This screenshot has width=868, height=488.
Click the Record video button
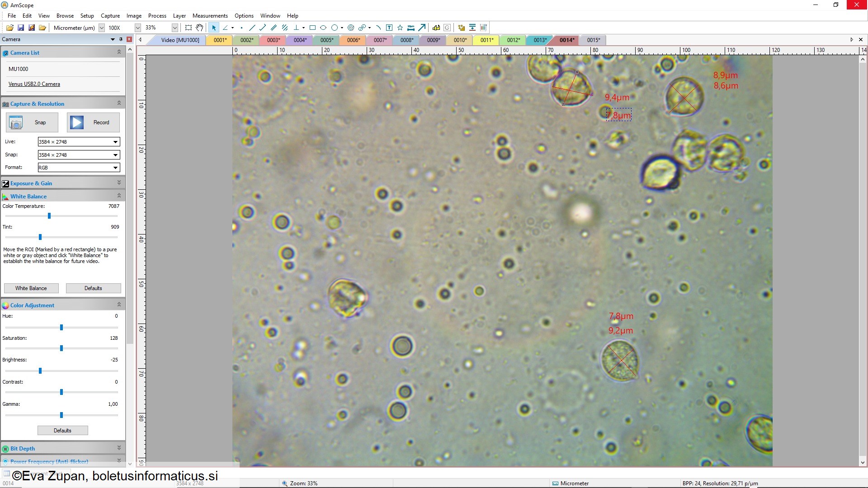(x=94, y=122)
